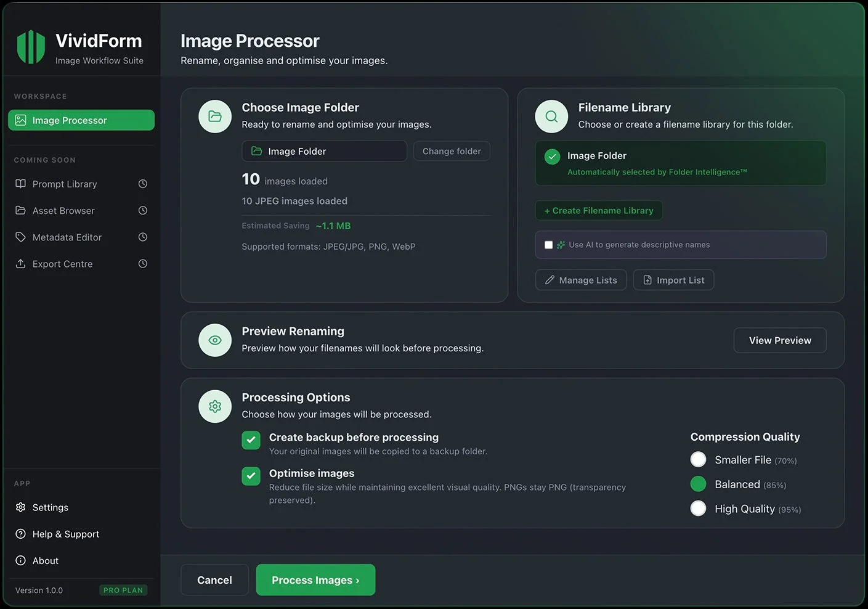Open Image Processor in sidebar
The height and width of the screenshot is (609, 868).
pyautogui.click(x=81, y=120)
